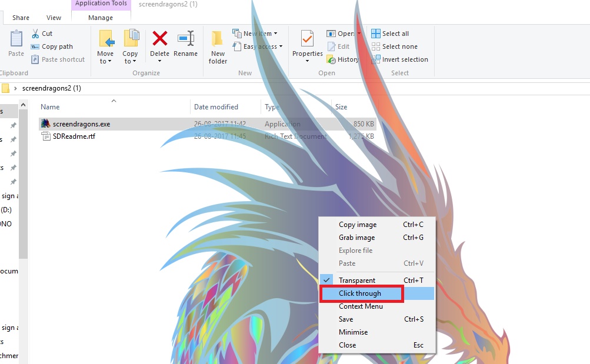Select the Cut icon in the ribbon
The image size is (590, 364).
tap(41, 34)
